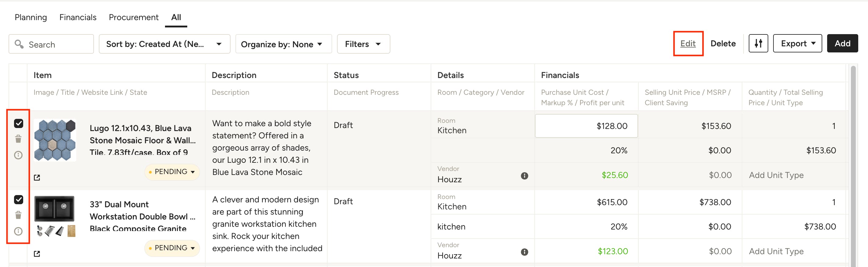The image size is (868, 267).
Task: Switch to the Planning tab
Action: tap(31, 17)
